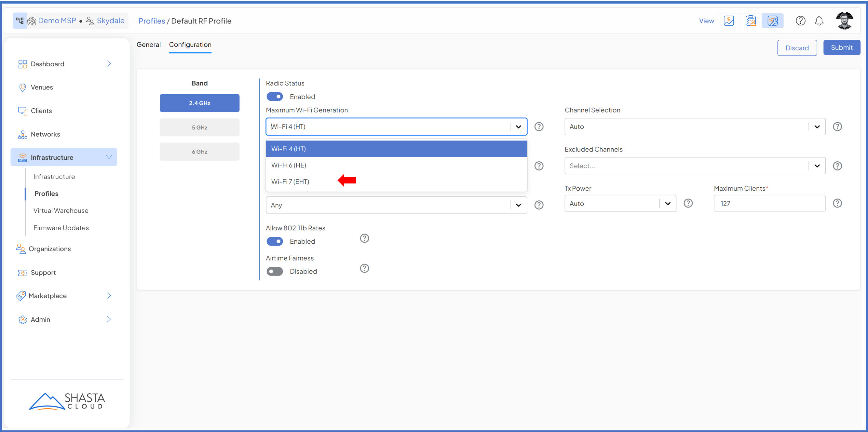The height and width of the screenshot is (432, 868).
Task: Enable the Airtime Fairness toggle
Action: click(x=275, y=271)
